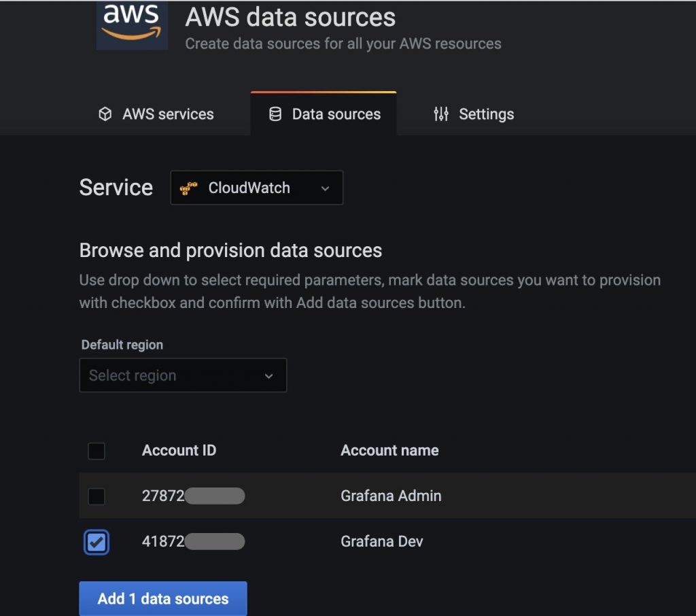Viewport: 696px width, 616px height.
Task: Click the Grafana Dev account name
Action: pos(381,541)
